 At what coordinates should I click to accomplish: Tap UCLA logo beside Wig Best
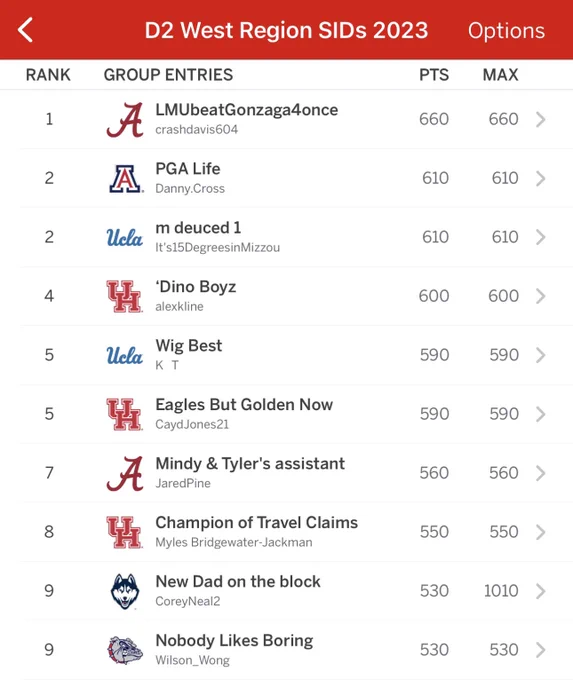point(124,355)
